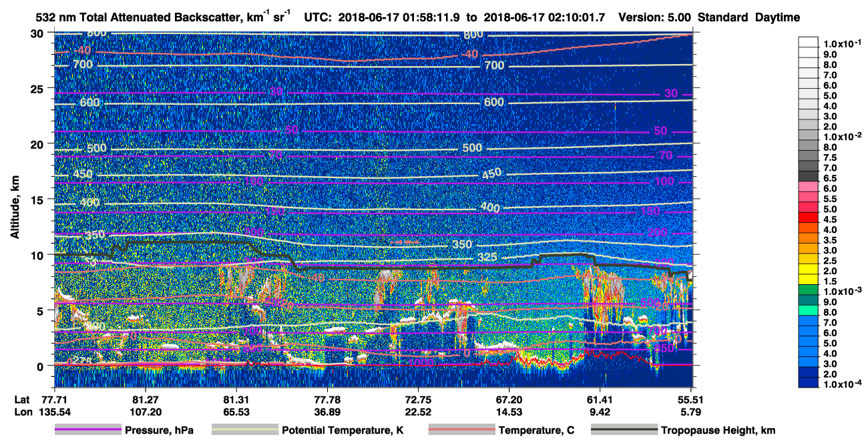Click the '1.0x10-2' color bar label
Viewport: 868px width, 445px height.
point(843,137)
